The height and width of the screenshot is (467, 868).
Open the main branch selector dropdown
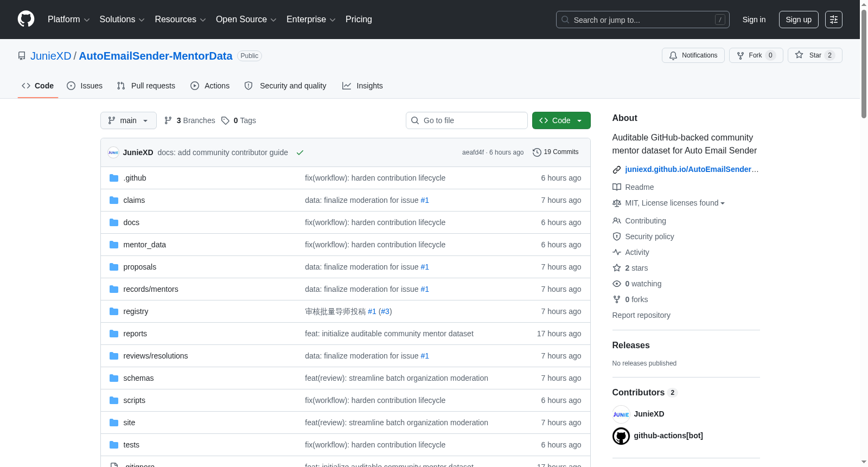coord(129,120)
